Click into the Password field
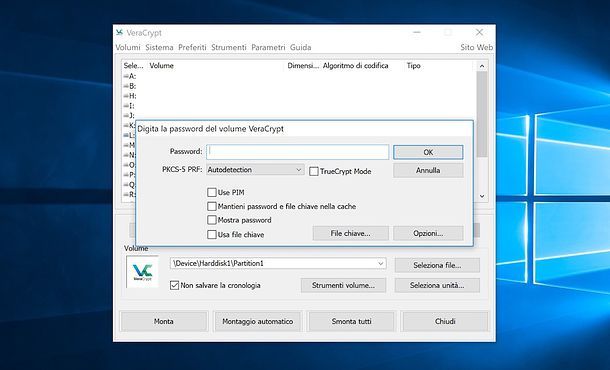Image resolution: width=610 pixels, height=370 pixels. pyautogui.click(x=297, y=152)
